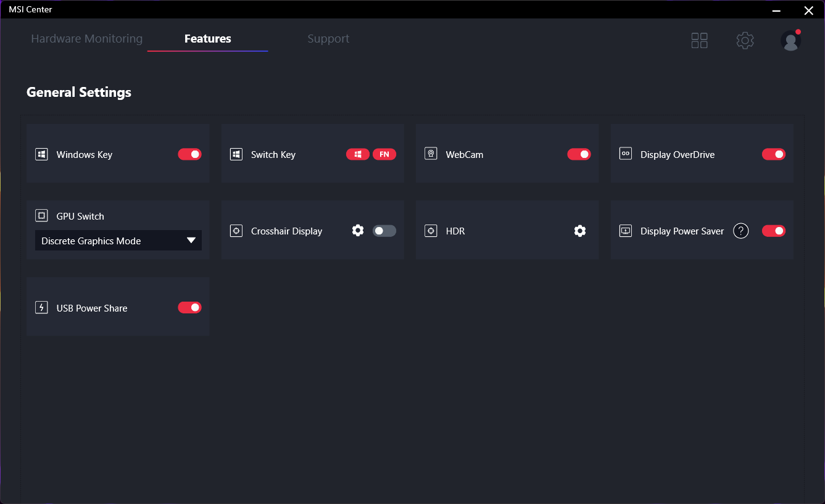
Task: Click the General Settings heading
Action: coord(79,92)
